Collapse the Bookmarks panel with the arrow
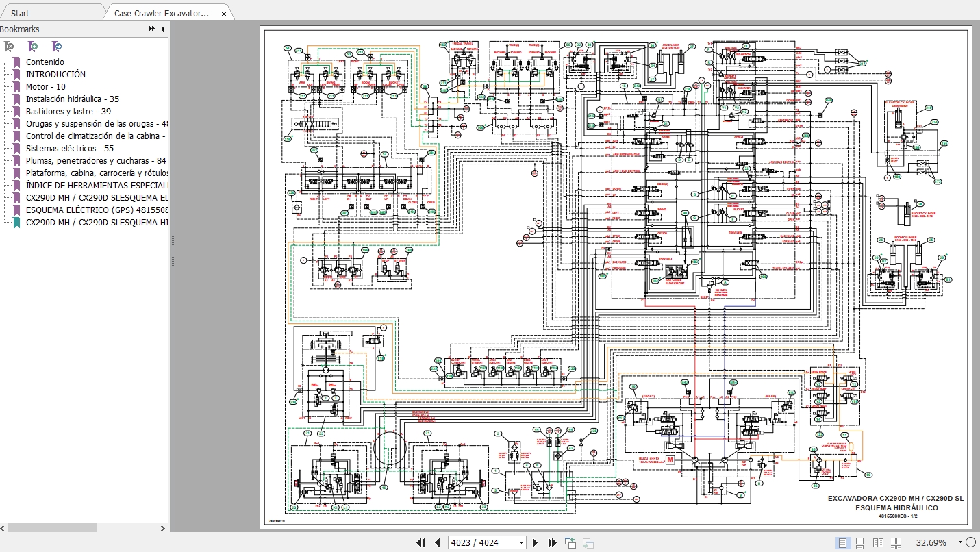 click(162, 29)
